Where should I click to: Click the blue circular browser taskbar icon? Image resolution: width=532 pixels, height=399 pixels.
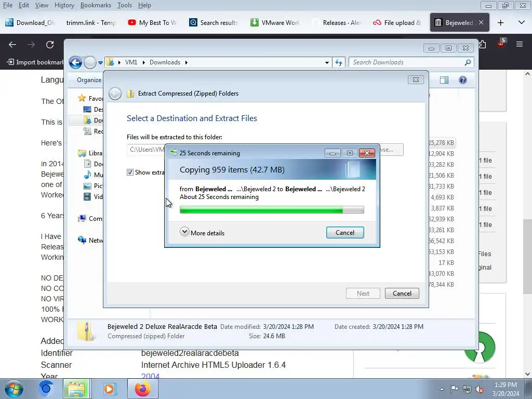(x=46, y=389)
